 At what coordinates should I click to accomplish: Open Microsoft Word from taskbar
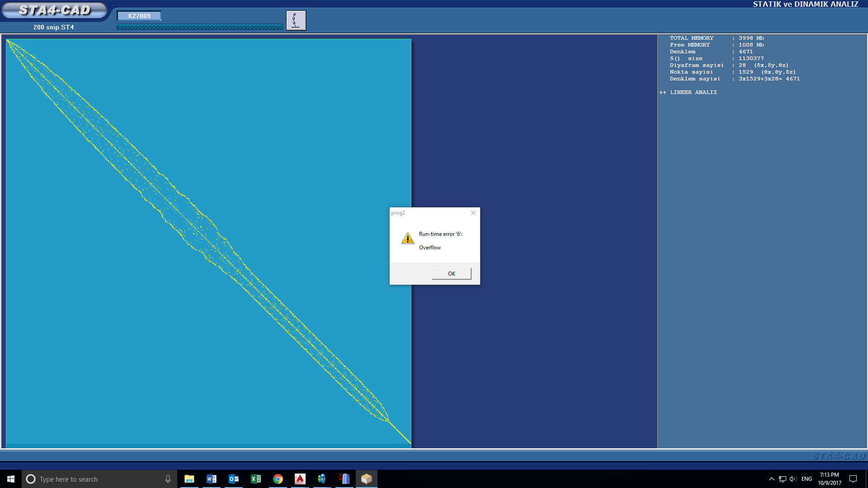[x=211, y=479]
